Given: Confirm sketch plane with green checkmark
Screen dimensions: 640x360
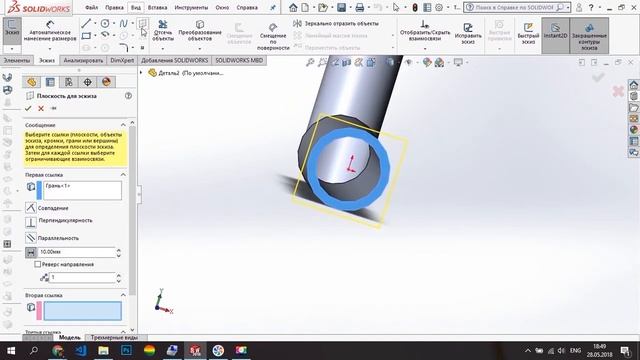Looking at the screenshot, I should pos(28,109).
